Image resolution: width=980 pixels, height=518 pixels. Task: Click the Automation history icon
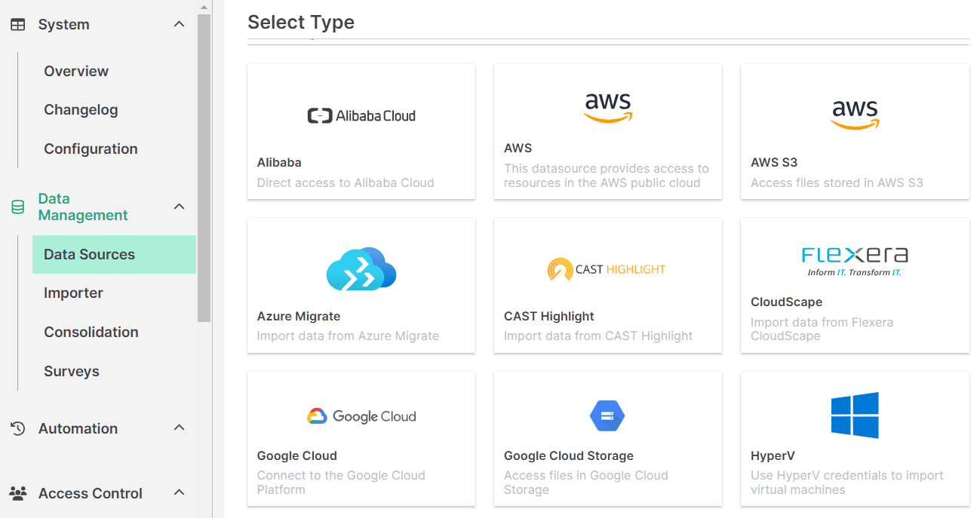click(17, 428)
